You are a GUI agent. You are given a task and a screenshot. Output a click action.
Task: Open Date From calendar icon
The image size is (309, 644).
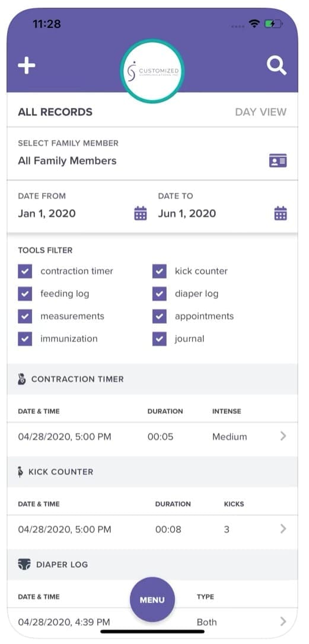pyautogui.click(x=141, y=213)
